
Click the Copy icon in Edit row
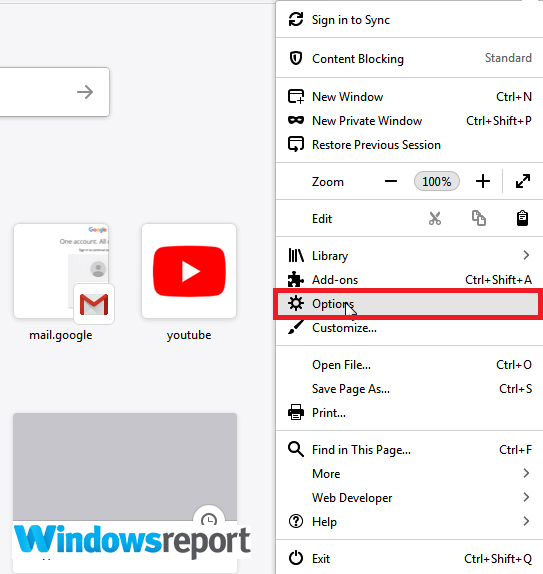pyautogui.click(x=479, y=219)
